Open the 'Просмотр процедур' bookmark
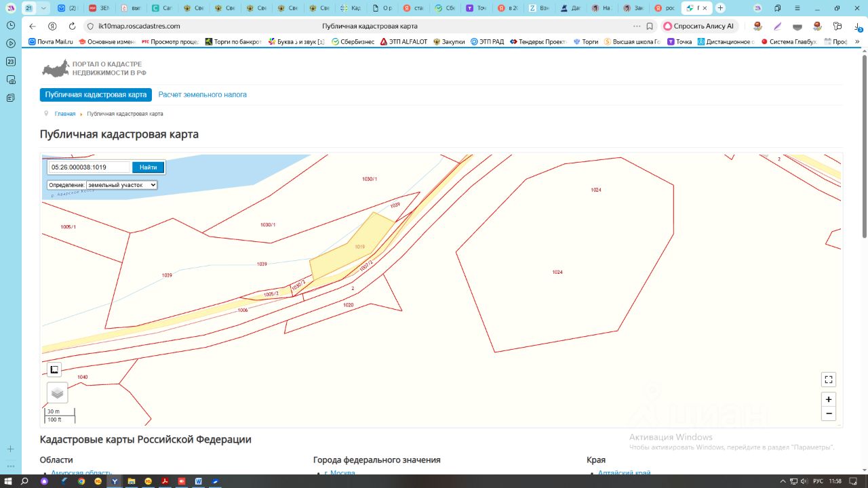Viewport: 868px width, 488px height. (170, 41)
